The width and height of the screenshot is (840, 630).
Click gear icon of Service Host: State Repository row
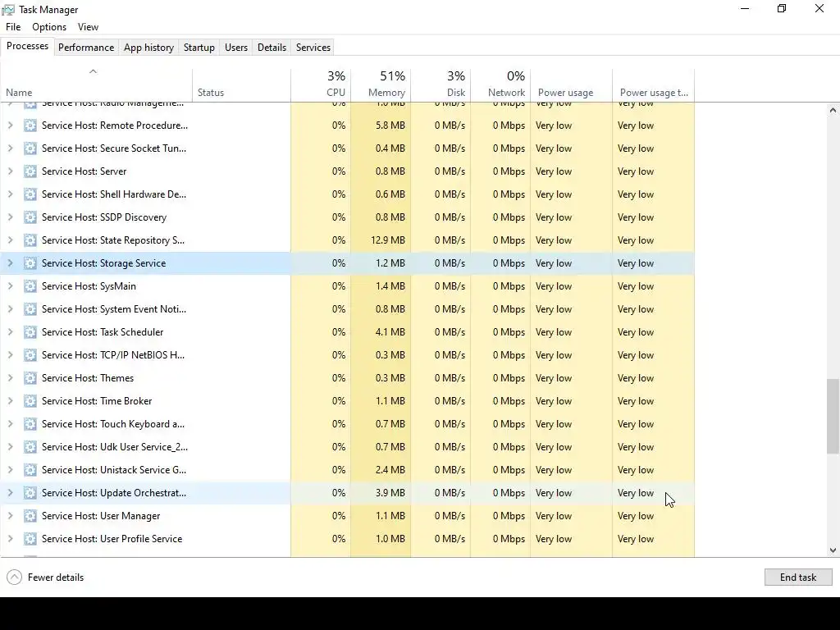point(30,240)
